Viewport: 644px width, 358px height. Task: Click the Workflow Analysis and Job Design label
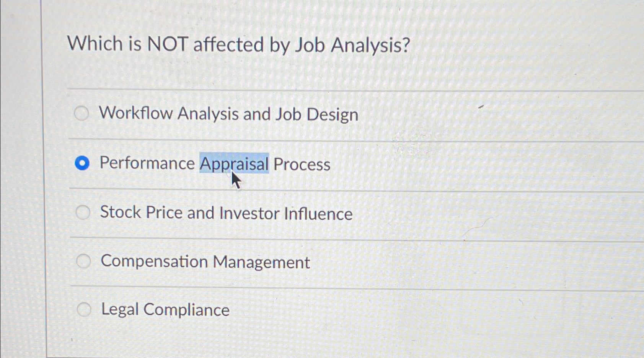pos(228,113)
